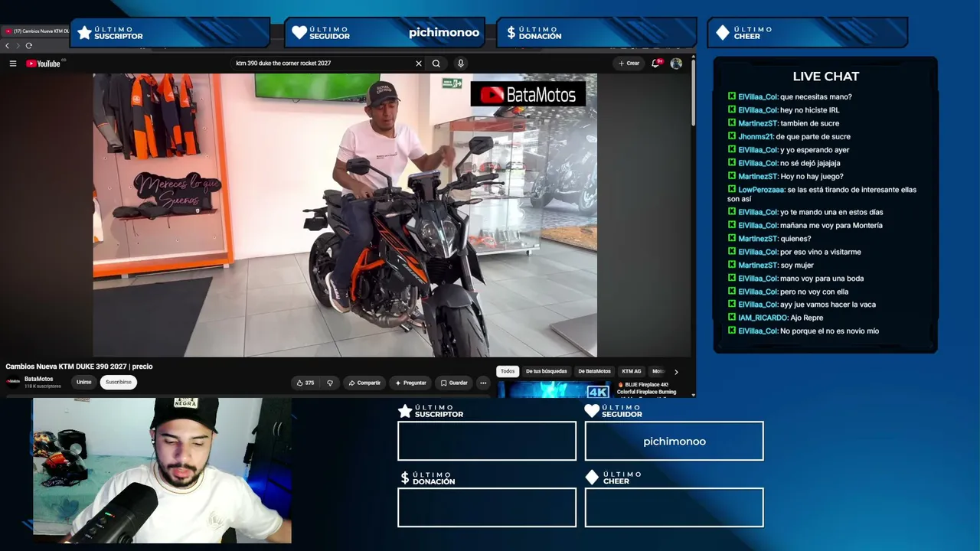The image size is (980, 551).
Task: Click chat message 'ayy jue vamos hacer la vaca'
Action: tap(828, 305)
